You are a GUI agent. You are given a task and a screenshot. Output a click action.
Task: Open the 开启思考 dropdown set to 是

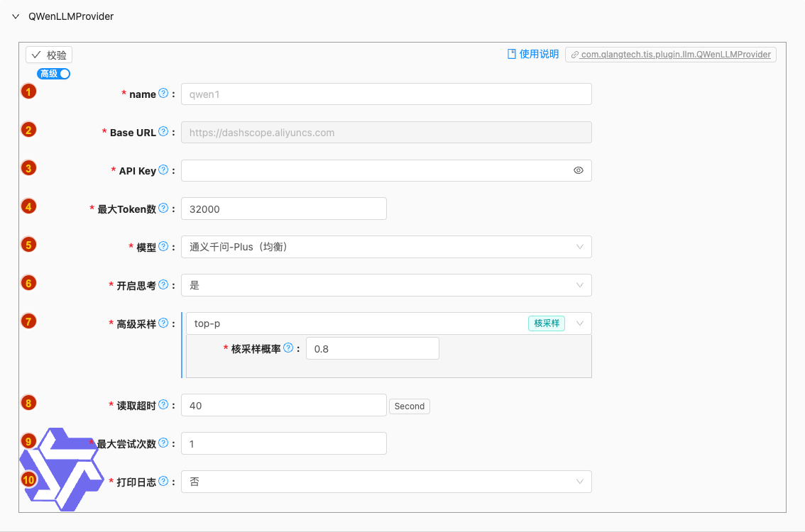(x=386, y=285)
